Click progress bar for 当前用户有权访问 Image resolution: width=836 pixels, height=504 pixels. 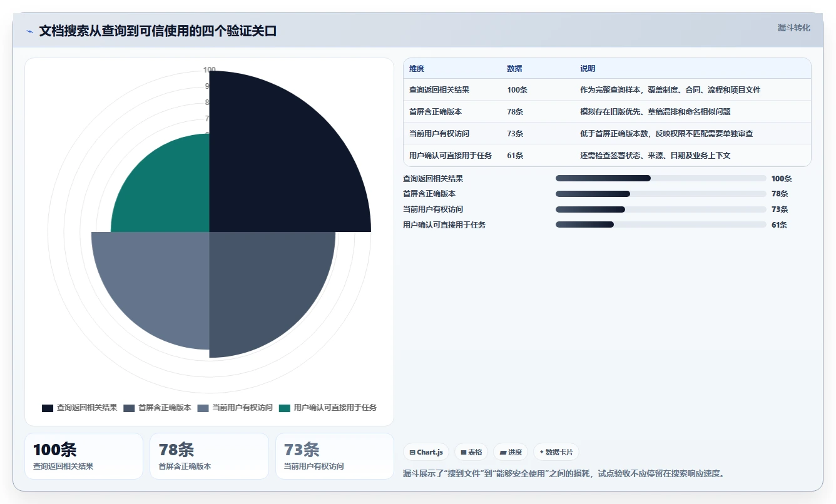coord(661,209)
